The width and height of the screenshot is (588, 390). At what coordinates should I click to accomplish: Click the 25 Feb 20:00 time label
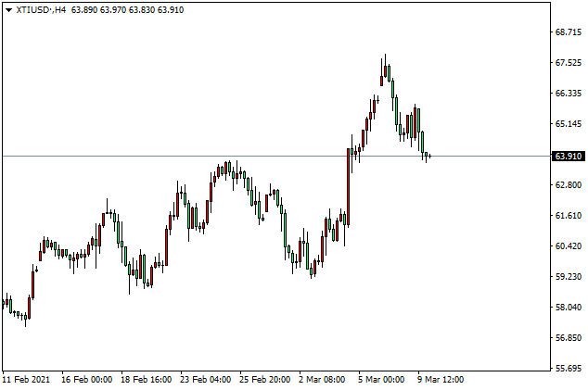click(264, 380)
